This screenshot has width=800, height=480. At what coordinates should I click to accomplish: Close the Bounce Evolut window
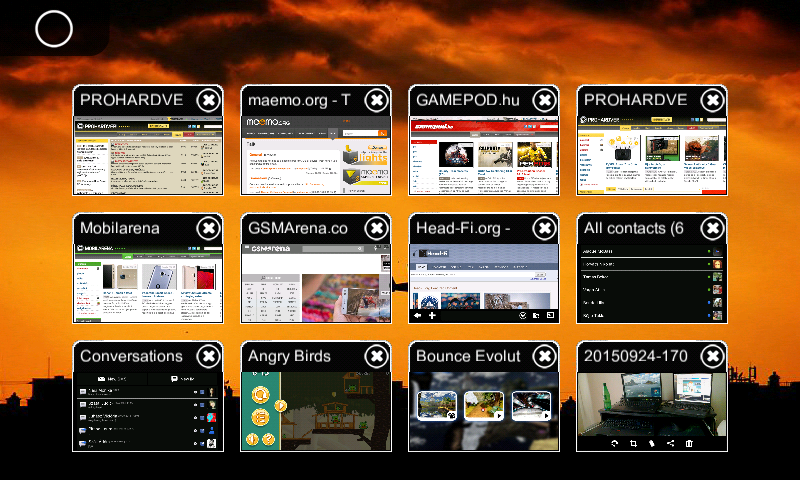544,357
